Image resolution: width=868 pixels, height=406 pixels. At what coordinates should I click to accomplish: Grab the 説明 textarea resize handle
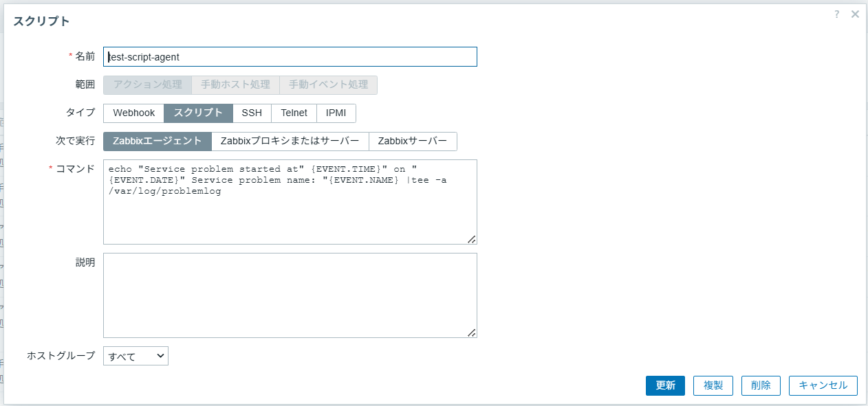(x=472, y=332)
